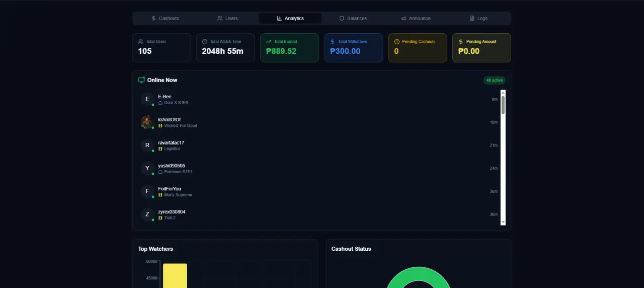
Task: Click the username E-Bee
Action: 165,97
